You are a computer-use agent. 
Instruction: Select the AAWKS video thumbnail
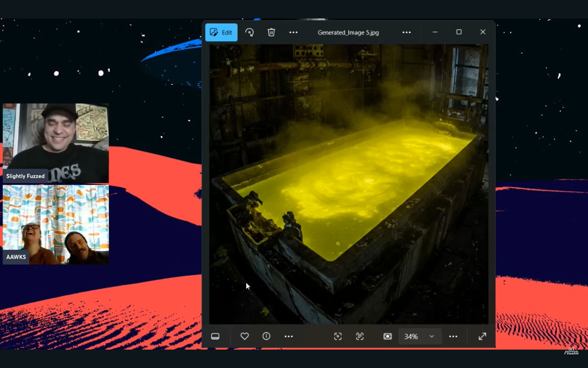56,224
